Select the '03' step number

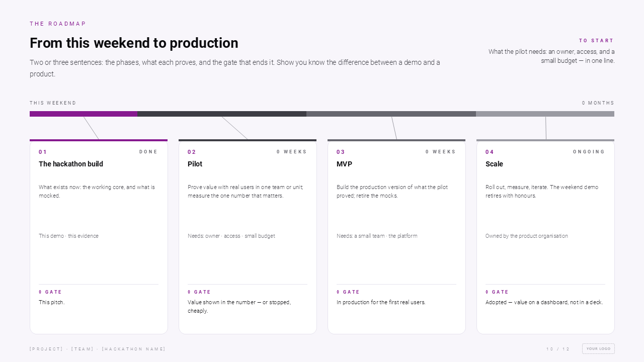tap(341, 152)
